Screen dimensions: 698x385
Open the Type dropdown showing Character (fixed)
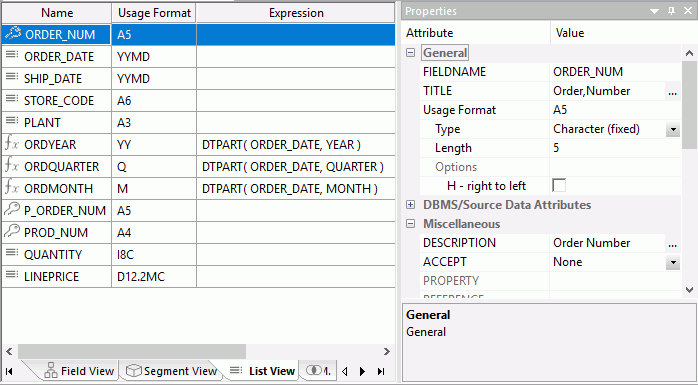(x=673, y=130)
